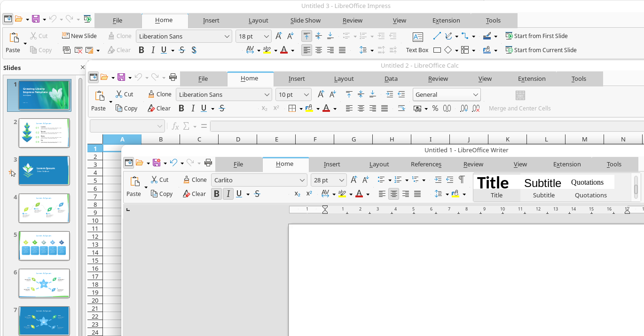Click the Percent format icon in Calc
This screenshot has height=336, width=644.
pos(435,109)
